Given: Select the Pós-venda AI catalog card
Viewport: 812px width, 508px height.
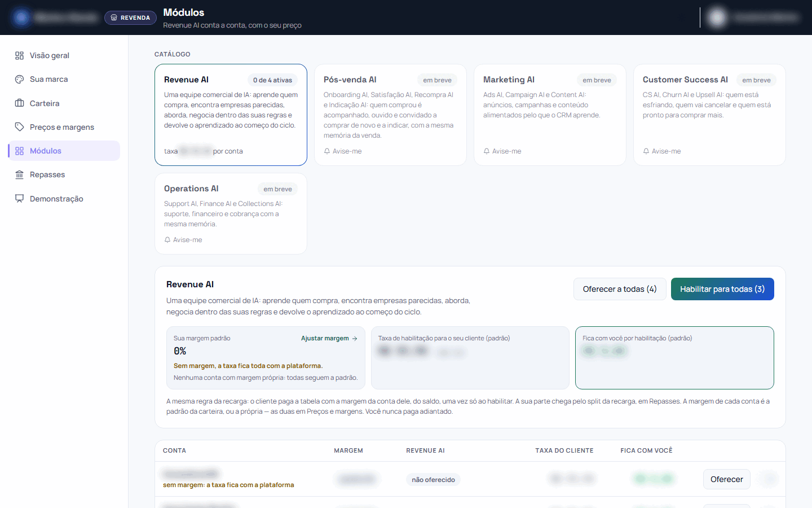Looking at the screenshot, I should 390,115.
